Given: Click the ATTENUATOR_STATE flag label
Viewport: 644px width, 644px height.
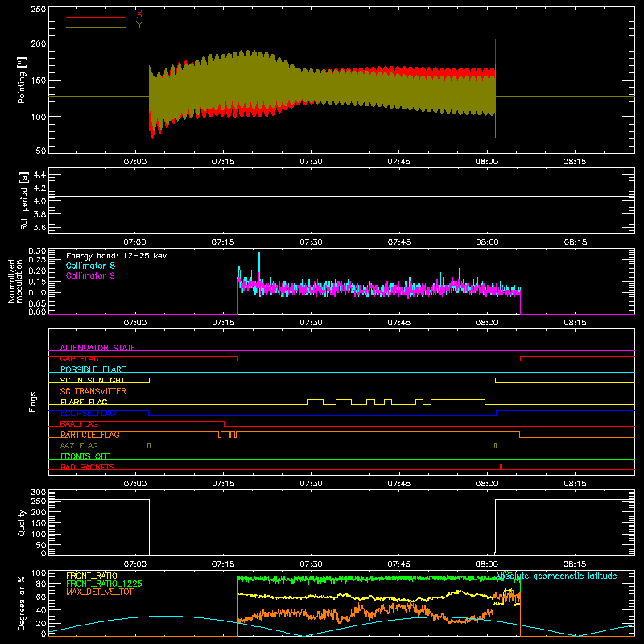Looking at the screenshot, I should click(x=97, y=348).
